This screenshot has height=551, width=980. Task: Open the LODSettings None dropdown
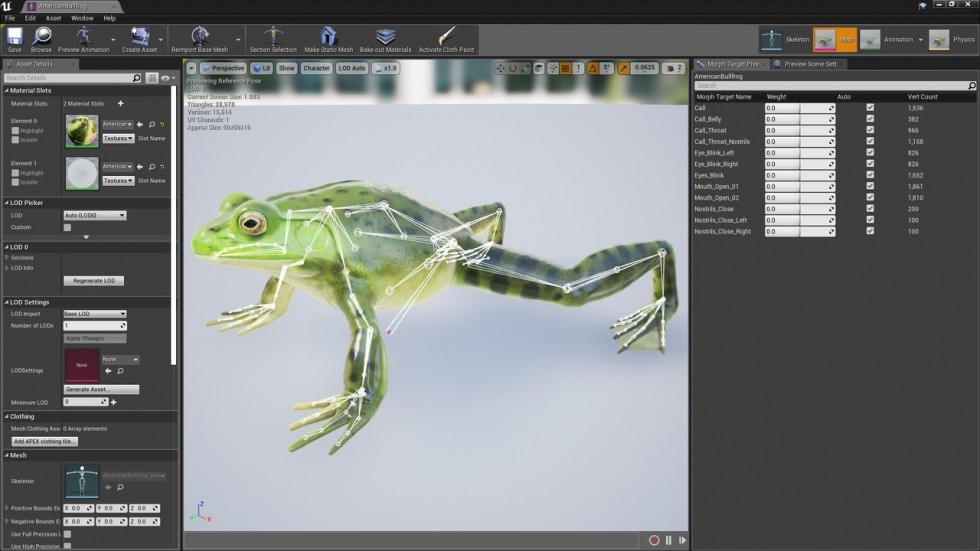tap(120, 359)
